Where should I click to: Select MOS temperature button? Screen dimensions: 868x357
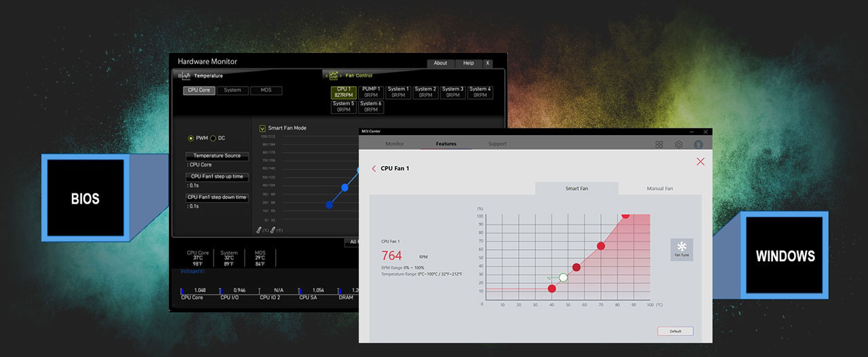tap(266, 90)
